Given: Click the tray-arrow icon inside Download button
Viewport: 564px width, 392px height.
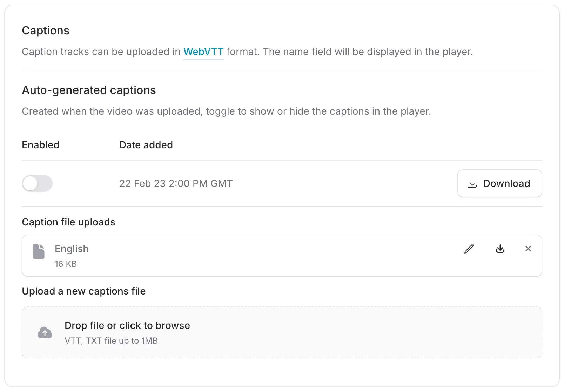Looking at the screenshot, I should 472,183.
